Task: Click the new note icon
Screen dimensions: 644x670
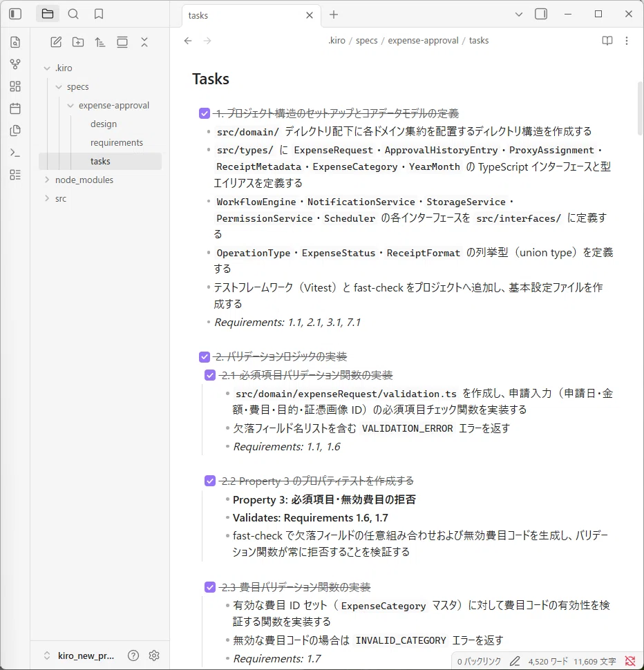Action: [x=56, y=42]
